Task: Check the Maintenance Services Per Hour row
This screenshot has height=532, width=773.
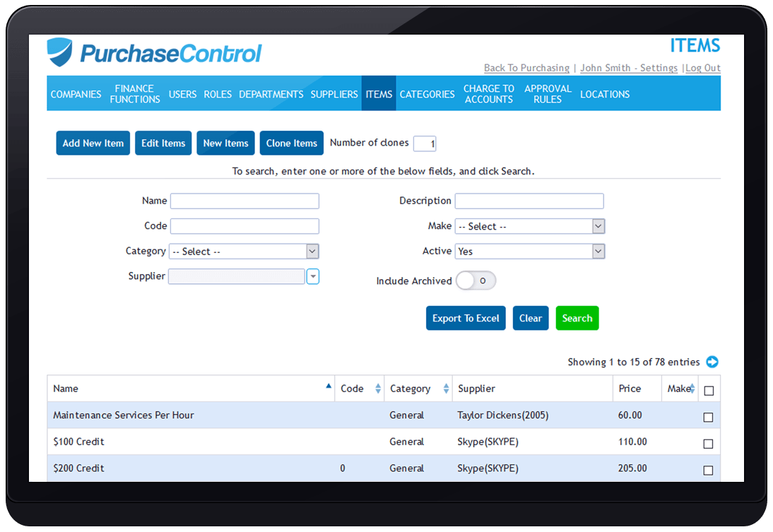Action: click(708, 417)
